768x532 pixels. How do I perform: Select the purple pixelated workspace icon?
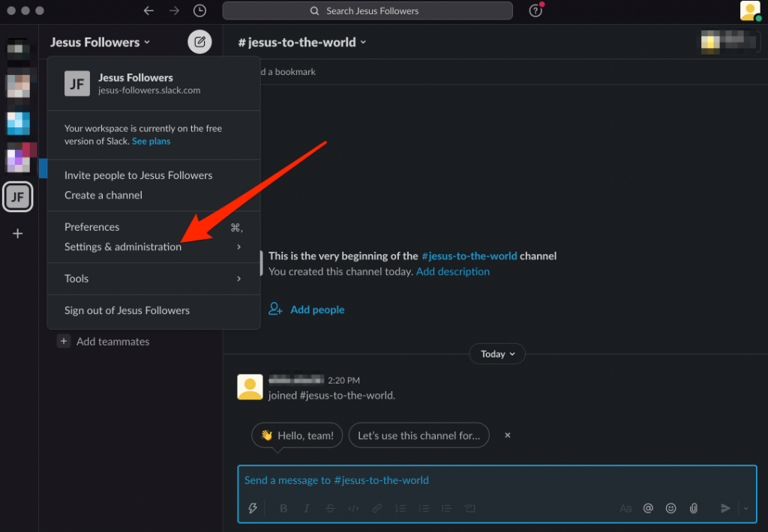point(20,157)
